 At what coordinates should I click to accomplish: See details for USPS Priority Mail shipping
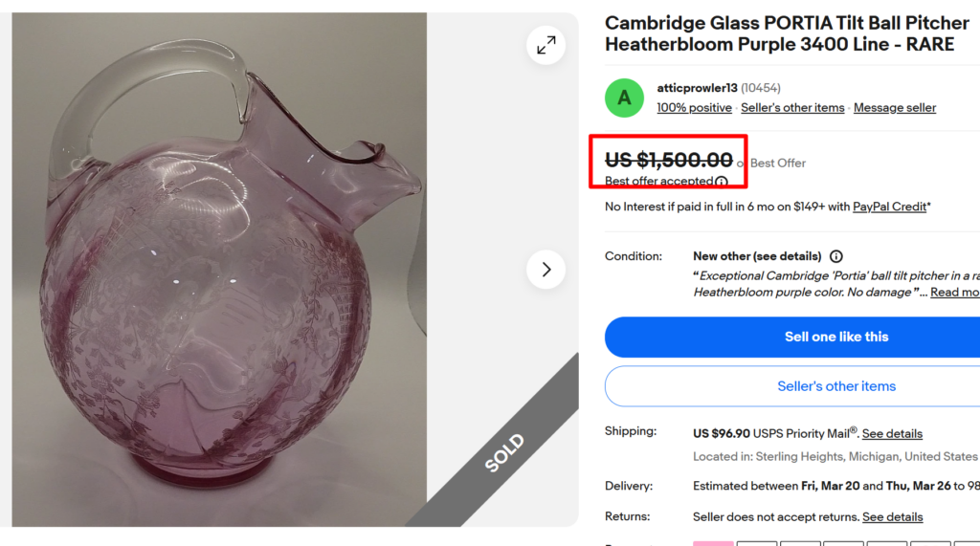click(x=892, y=434)
